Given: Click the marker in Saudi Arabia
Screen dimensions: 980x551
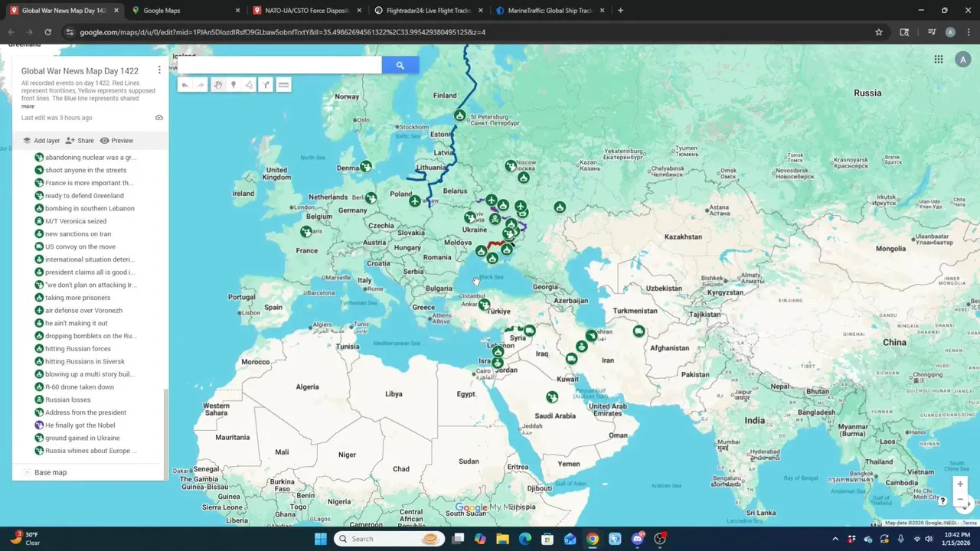Looking at the screenshot, I should [x=552, y=396].
